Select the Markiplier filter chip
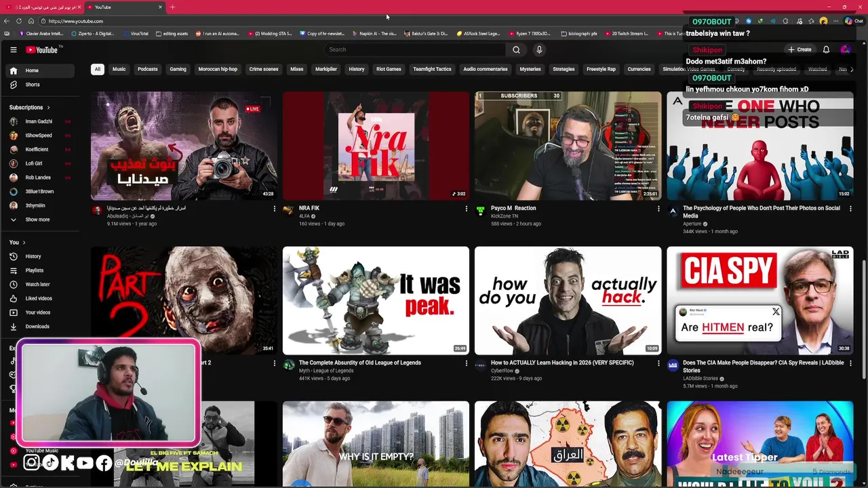This screenshot has height=488, width=868. coord(326,69)
